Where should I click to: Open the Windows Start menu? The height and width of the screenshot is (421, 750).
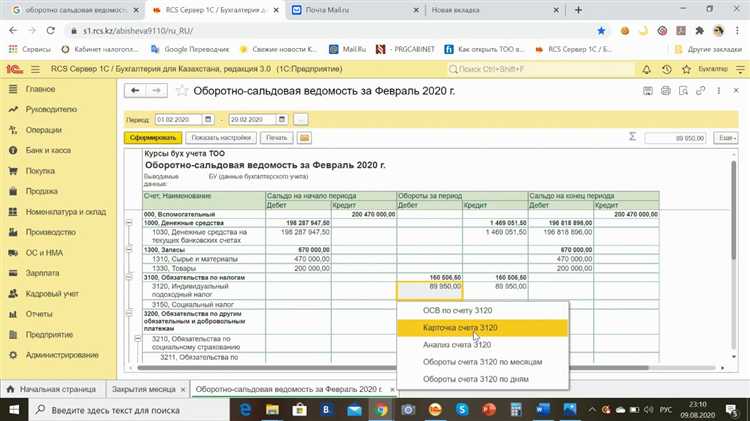tap(14, 410)
